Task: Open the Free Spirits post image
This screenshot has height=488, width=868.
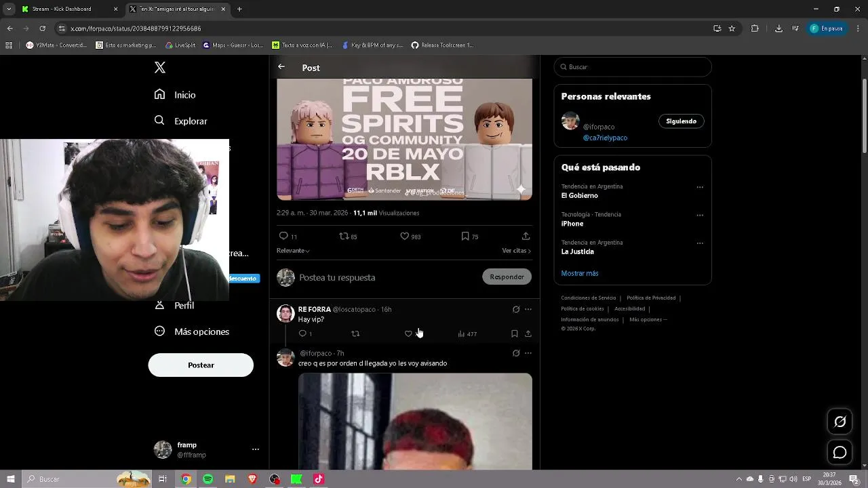Action: tap(404, 139)
